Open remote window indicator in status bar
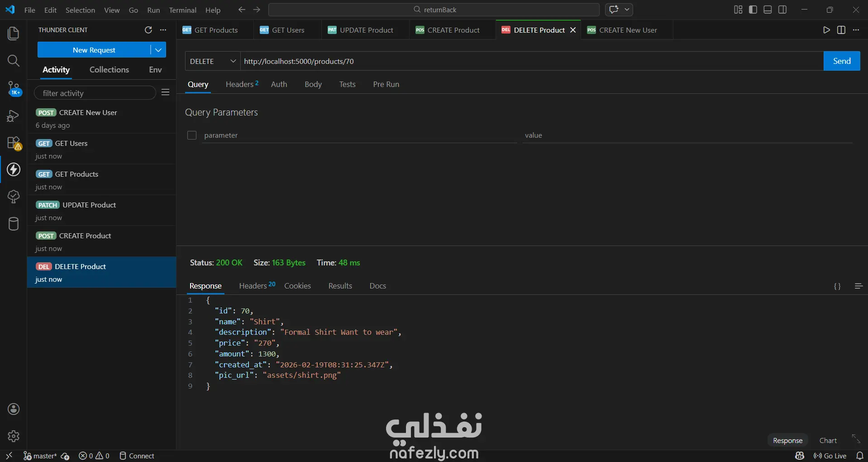The width and height of the screenshot is (868, 462). 9,456
